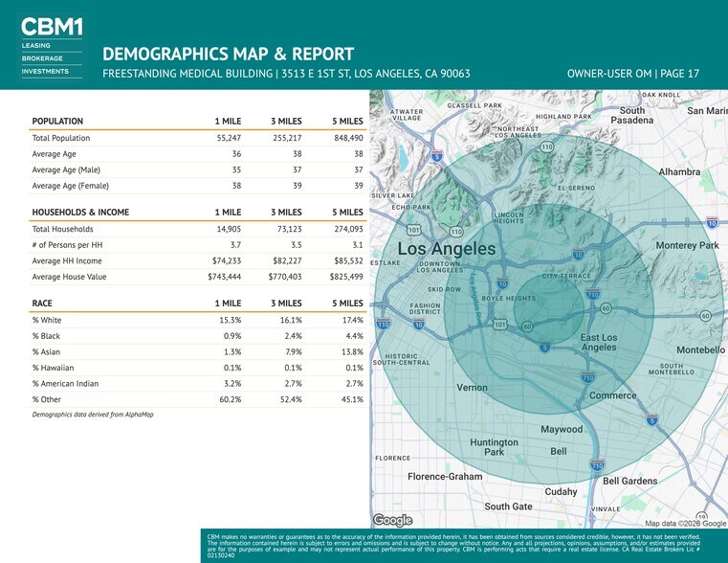Click the East Los Angeles map label

click(x=599, y=342)
